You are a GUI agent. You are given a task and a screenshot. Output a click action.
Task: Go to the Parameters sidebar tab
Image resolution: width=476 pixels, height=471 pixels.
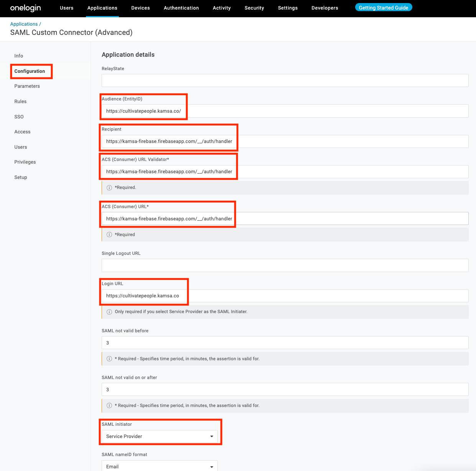click(27, 86)
